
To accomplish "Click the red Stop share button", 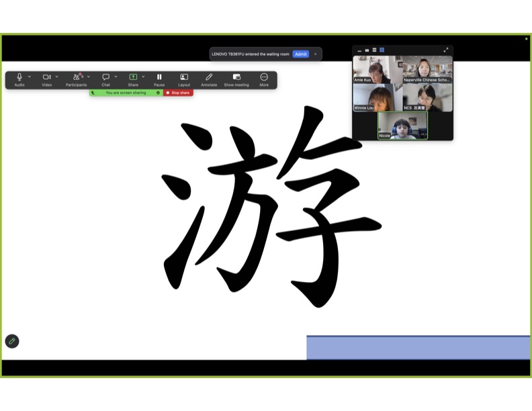I will tap(179, 93).
